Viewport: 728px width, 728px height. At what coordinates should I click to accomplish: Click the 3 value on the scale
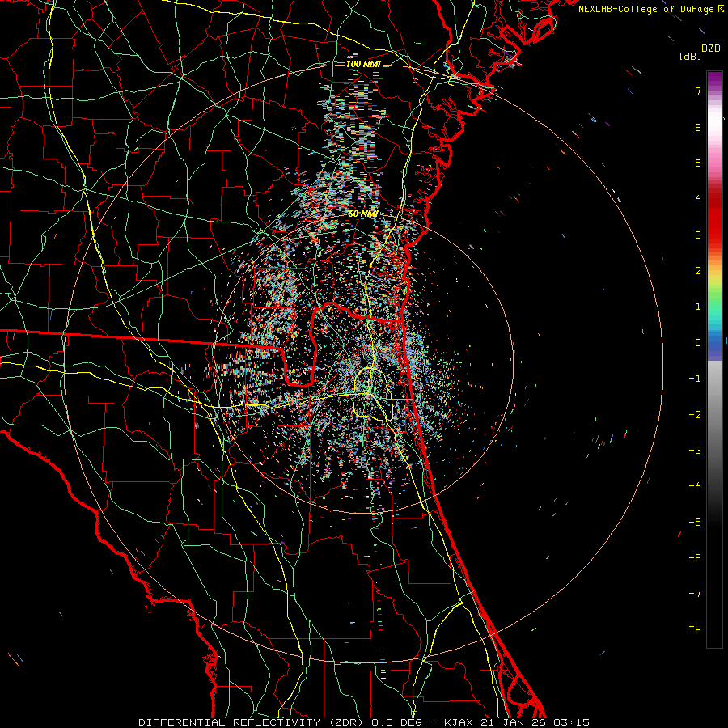pyautogui.click(x=698, y=235)
